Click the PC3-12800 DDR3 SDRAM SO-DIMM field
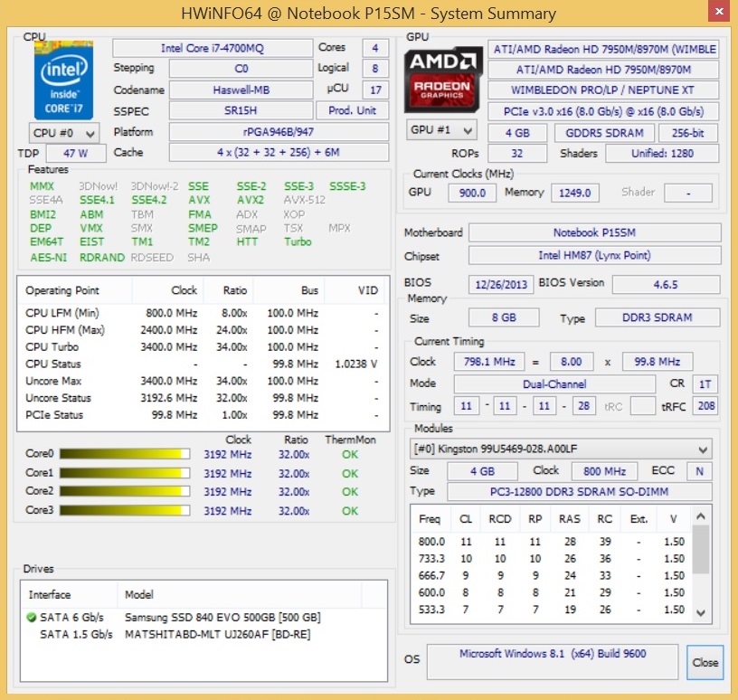 pyautogui.click(x=580, y=492)
